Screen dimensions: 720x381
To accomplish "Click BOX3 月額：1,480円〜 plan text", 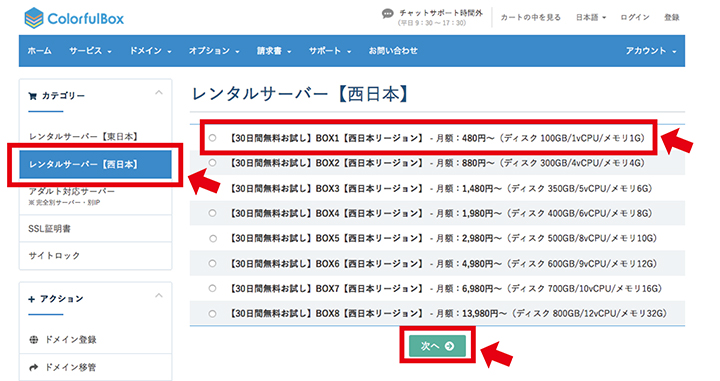I will point(441,188).
